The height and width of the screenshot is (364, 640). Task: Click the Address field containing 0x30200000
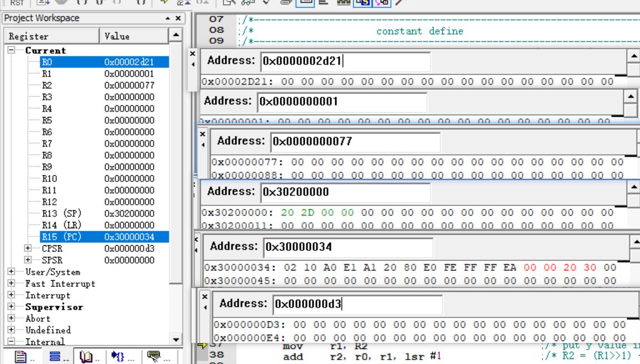345,192
